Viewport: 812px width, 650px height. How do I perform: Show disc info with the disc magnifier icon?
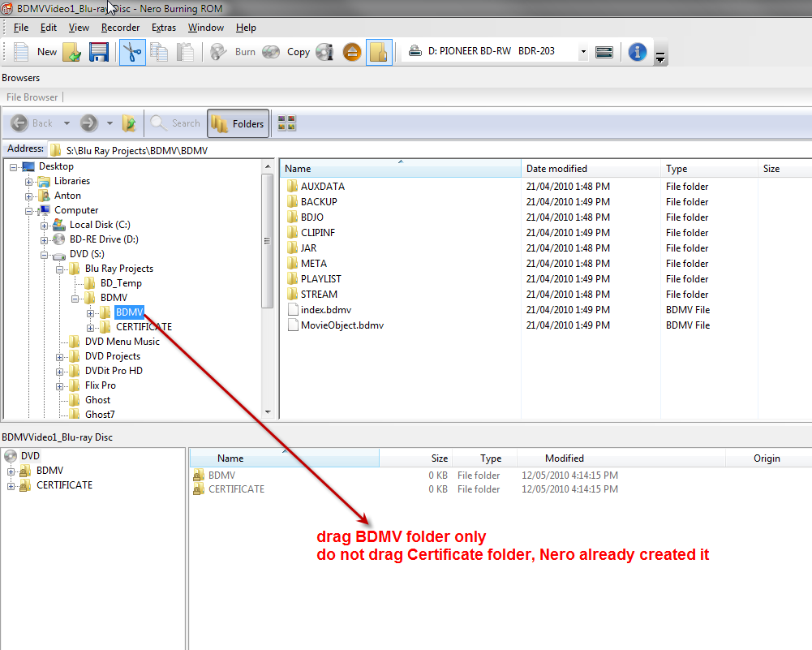tap(324, 52)
